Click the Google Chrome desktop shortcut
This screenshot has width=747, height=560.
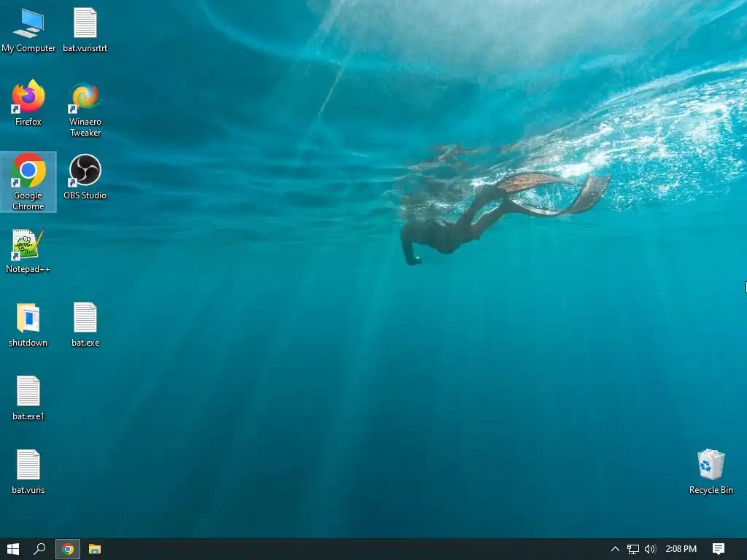(28, 182)
